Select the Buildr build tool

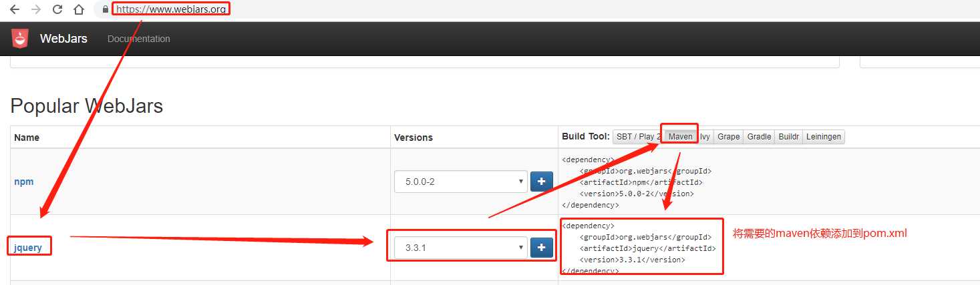[x=788, y=137]
